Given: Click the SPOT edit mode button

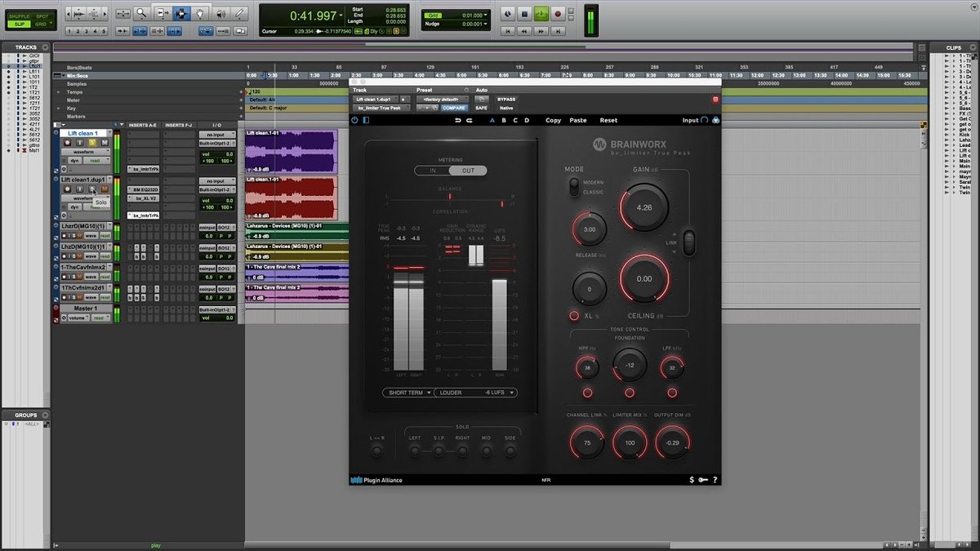Looking at the screenshot, I should (x=42, y=16).
